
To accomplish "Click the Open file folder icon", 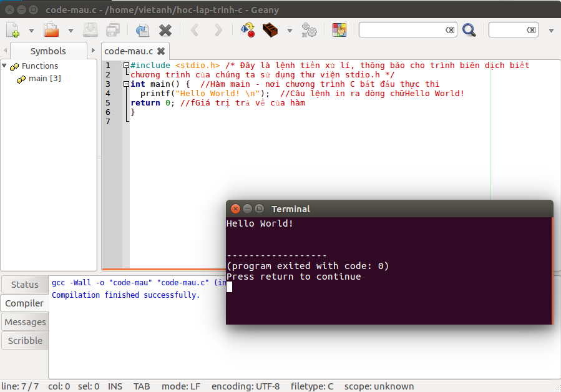I will point(51,30).
